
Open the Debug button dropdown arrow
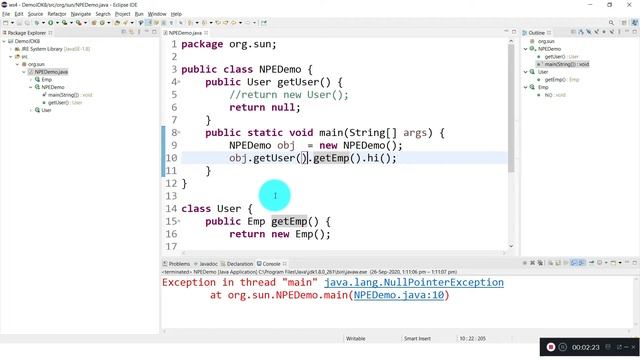click(43, 23)
